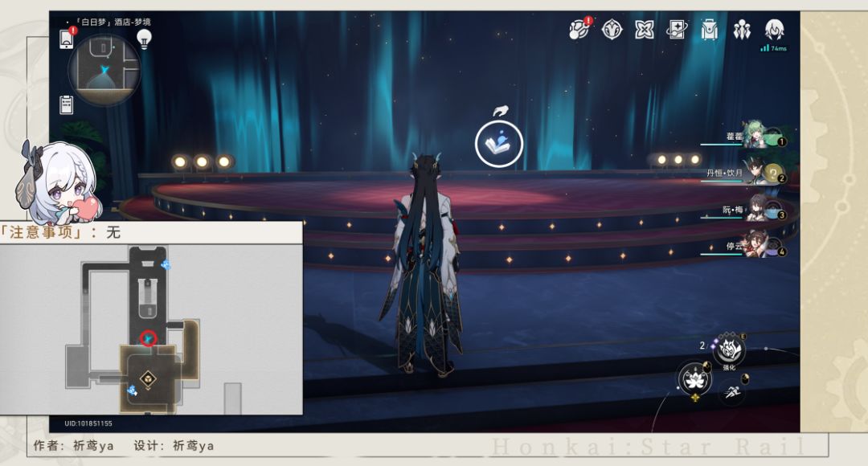
Task: Tap the lightbulb hint icon
Action: [145, 39]
